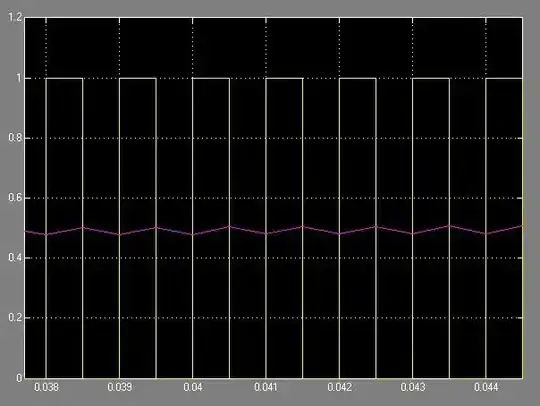Click the 0.042 x-axis tick label
Image resolution: width=540 pixels, height=406 pixels.
[340, 387]
